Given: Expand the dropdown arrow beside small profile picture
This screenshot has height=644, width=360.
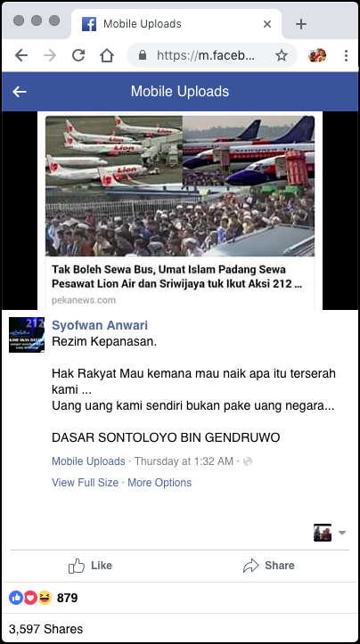Looking at the screenshot, I should tap(342, 534).
